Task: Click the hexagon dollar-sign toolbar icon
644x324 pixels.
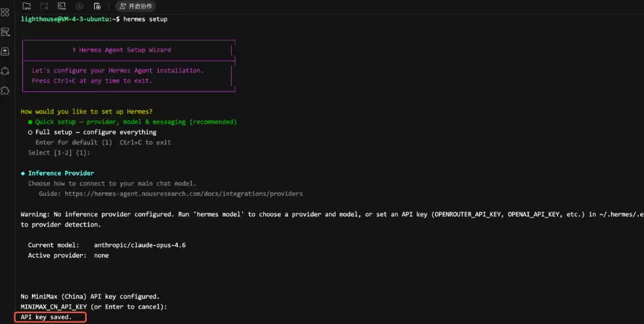Action: pyautogui.click(x=79, y=6)
